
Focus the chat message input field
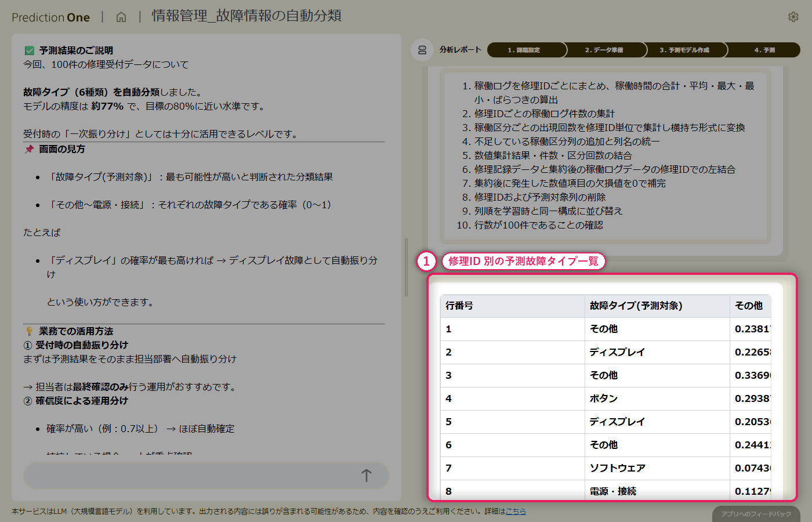[206, 476]
